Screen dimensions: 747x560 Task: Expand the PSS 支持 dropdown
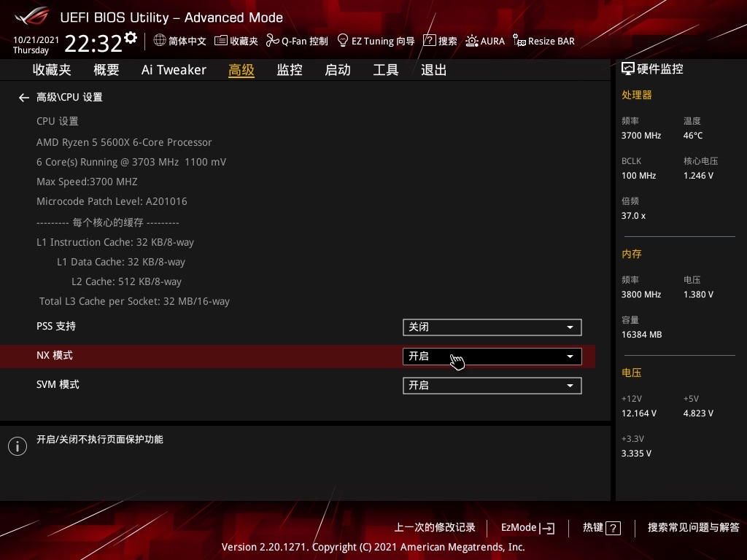570,327
